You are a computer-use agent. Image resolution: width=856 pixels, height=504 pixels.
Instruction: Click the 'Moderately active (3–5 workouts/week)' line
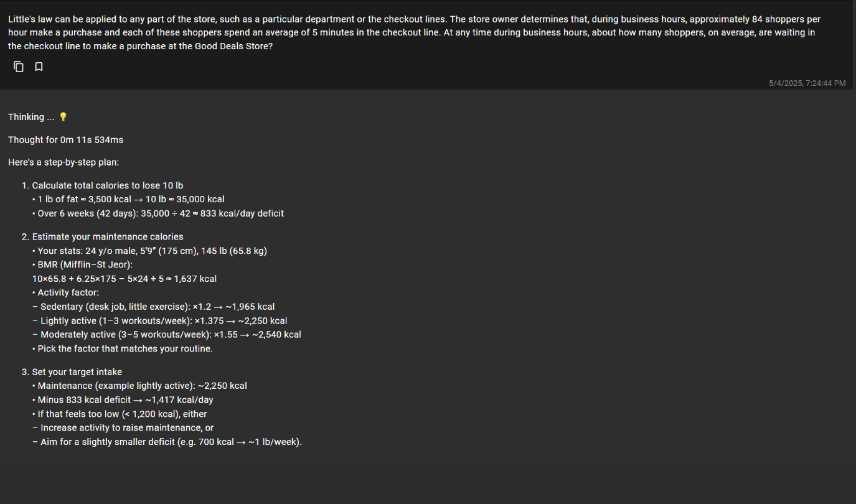point(167,335)
